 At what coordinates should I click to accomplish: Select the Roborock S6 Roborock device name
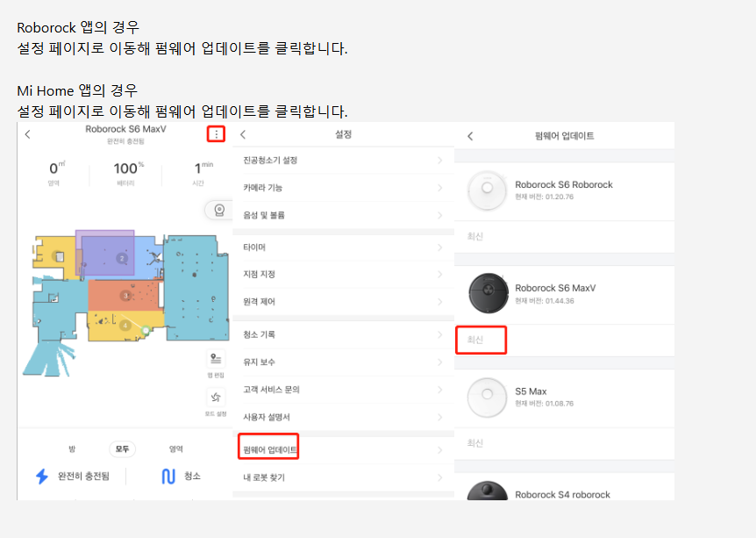tap(564, 185)
